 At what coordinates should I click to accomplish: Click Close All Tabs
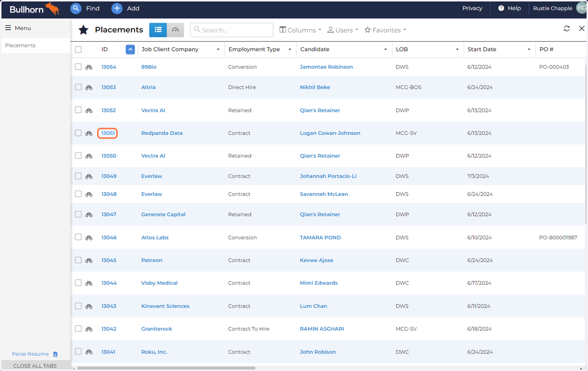click(x=35, y=366)
